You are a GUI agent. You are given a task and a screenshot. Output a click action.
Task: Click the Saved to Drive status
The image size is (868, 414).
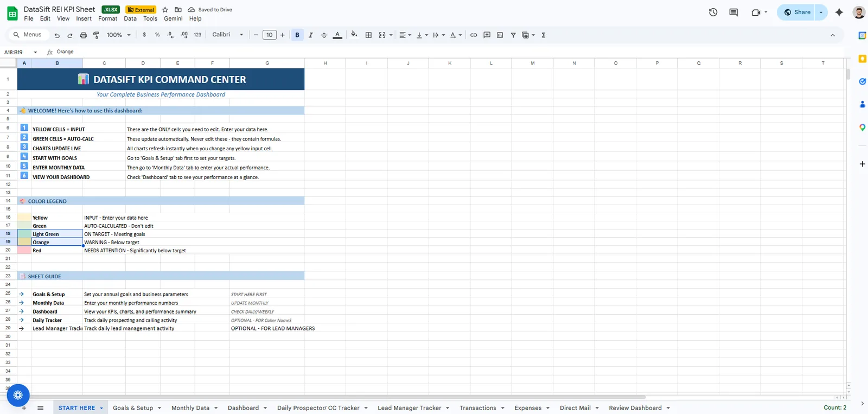[210, 10]
